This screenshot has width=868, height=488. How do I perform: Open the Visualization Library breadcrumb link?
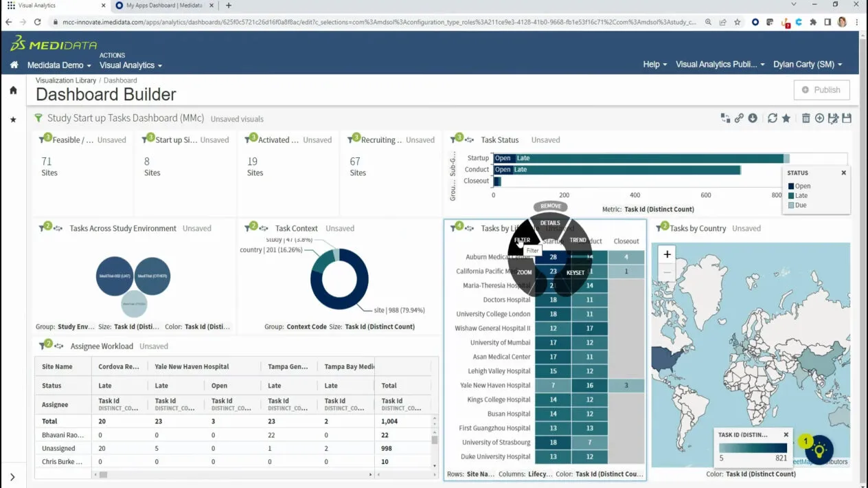(x=65, y=80)
